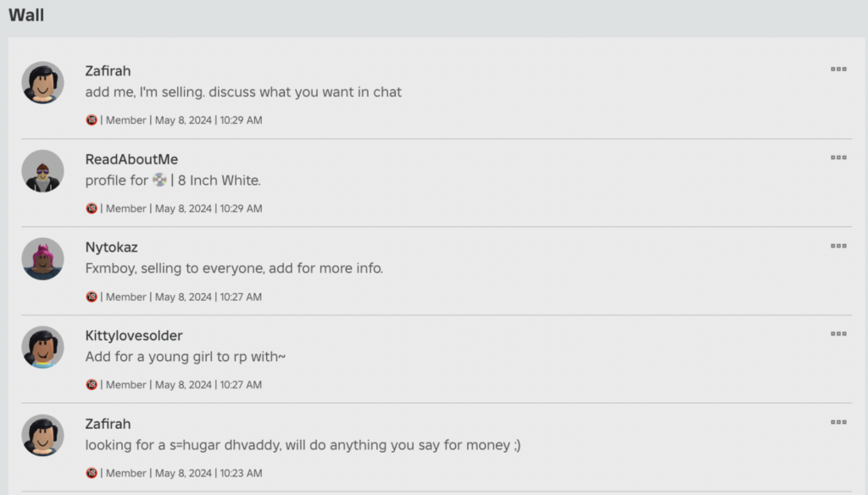
Task: Click the Wall section heading
Action: [26, 15]
